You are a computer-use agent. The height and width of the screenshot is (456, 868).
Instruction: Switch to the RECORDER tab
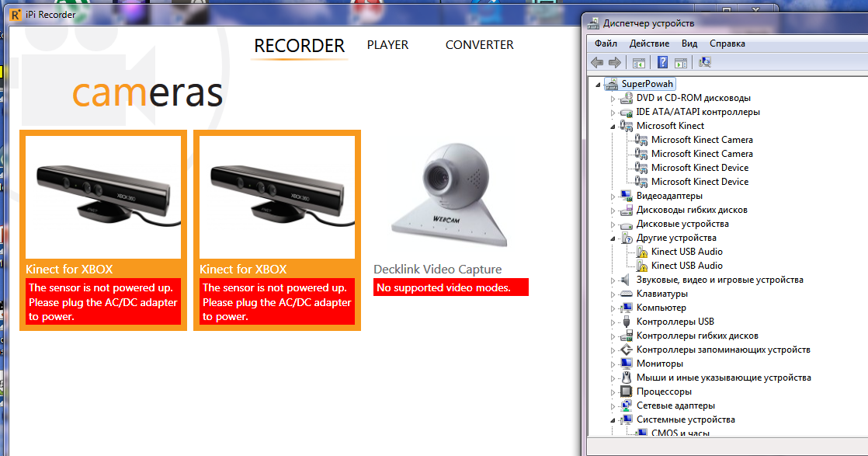(x=299, y=45)
